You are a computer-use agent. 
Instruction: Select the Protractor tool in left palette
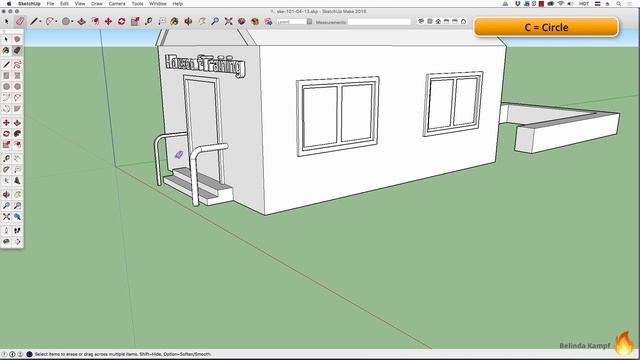click(x=6, y=169)
